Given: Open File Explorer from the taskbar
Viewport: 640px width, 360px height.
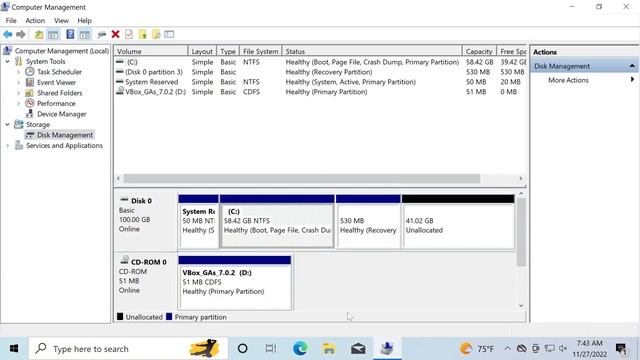Looking at the screenshot, I should [329, 349].
